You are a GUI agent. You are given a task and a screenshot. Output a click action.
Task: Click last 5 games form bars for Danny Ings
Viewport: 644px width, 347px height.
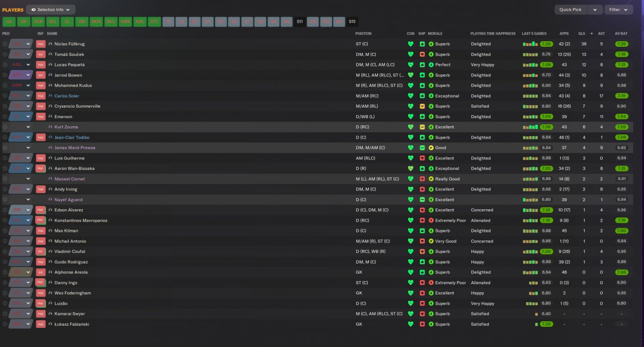533,283
